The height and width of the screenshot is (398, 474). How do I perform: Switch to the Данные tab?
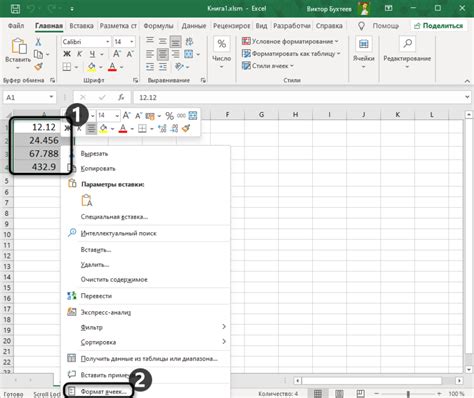point(194,26)
